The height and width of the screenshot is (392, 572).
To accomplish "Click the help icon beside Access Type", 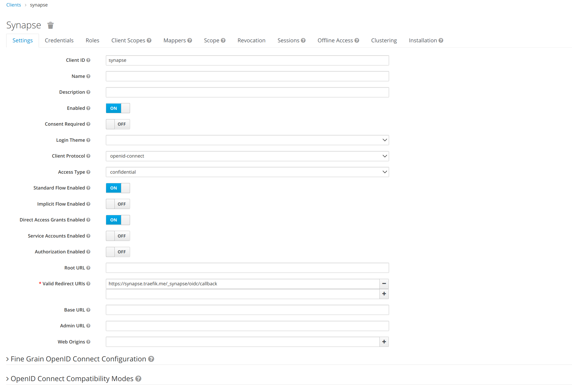I will 88,172.
